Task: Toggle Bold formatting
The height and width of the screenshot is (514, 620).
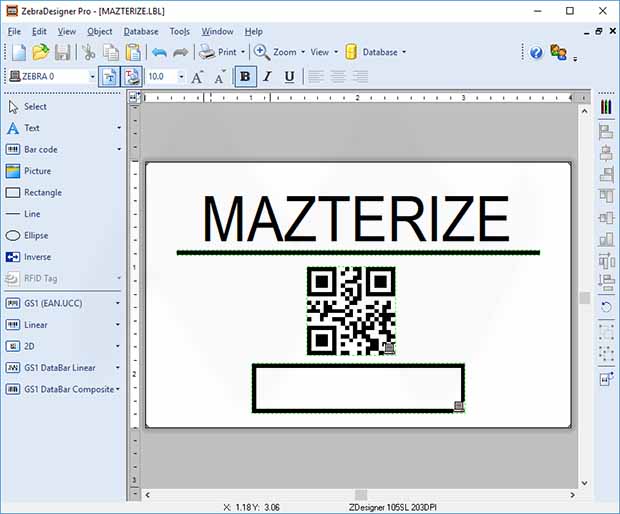Action: (246, 77)
